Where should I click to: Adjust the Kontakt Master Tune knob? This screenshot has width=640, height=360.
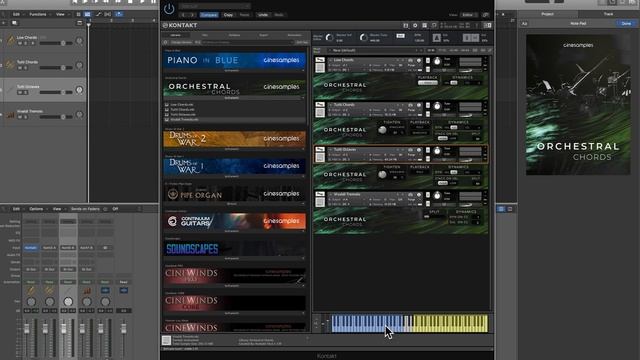[364, 38]
